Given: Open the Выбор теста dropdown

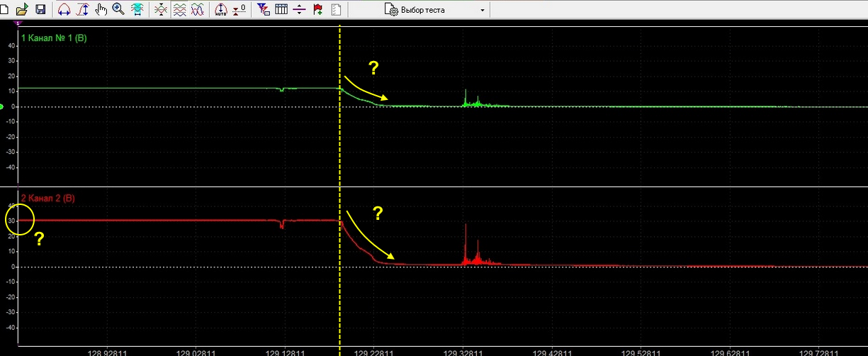Looking at the screenshot, I should 435,10.
